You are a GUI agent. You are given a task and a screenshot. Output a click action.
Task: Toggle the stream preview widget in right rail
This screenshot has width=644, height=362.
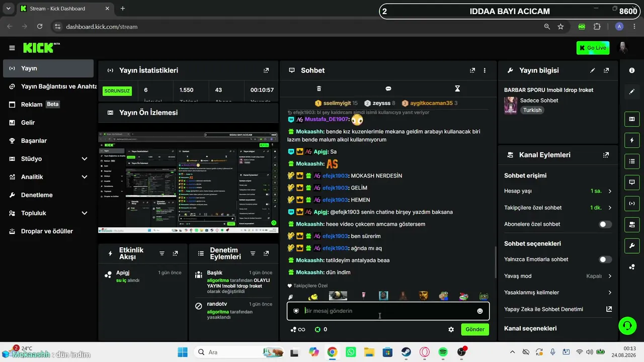point(632,119)
